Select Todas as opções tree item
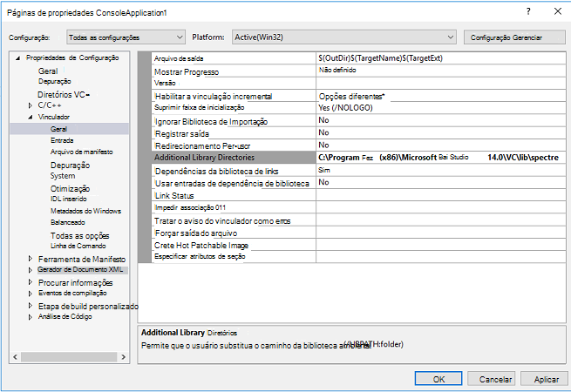 pos(79,236)
